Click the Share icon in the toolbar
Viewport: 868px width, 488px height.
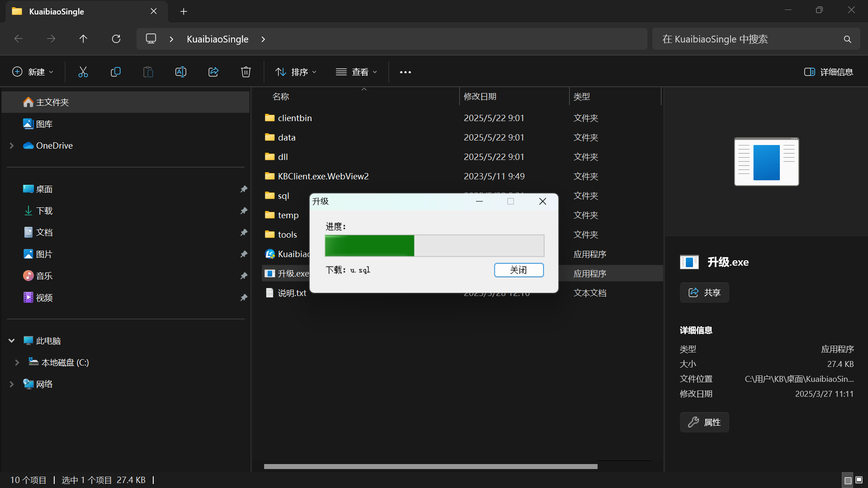point(213,72)
